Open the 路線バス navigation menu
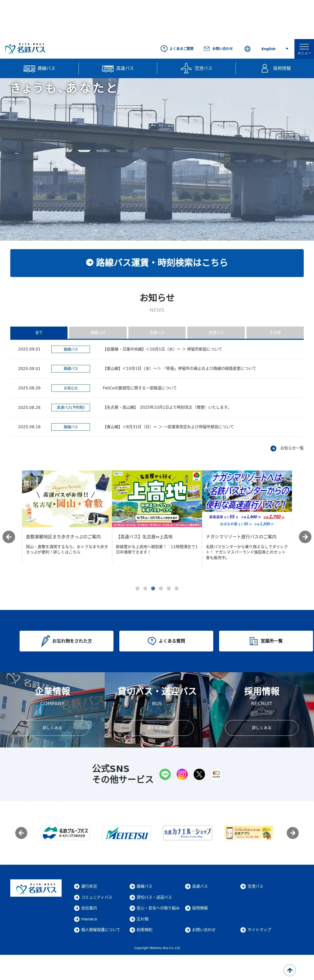The image size is (314, 980). click(x=39, y=68)
